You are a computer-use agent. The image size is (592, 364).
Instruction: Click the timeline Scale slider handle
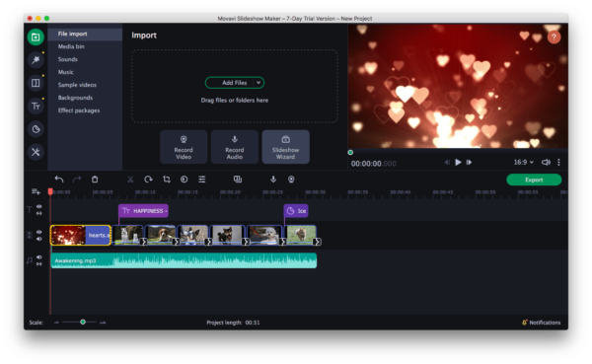[83, 323]
